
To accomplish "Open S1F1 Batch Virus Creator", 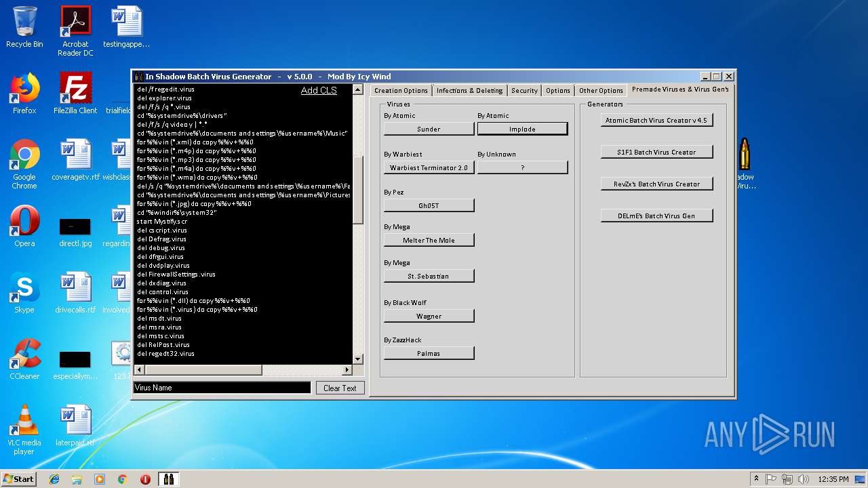I will (x=656, y=152).
